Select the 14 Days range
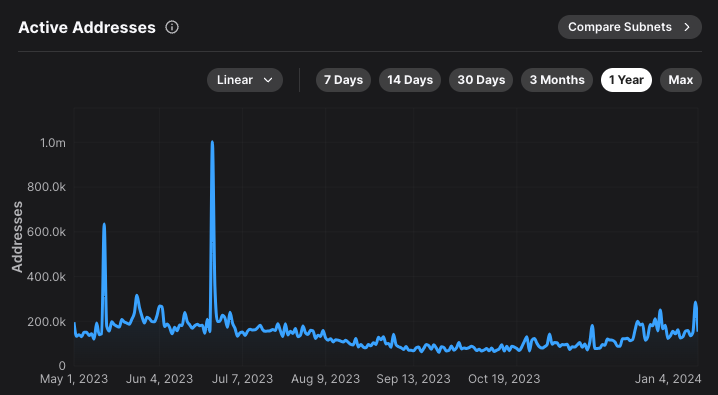The width and height of the screenshot is (718, 395). click(410, 80)
